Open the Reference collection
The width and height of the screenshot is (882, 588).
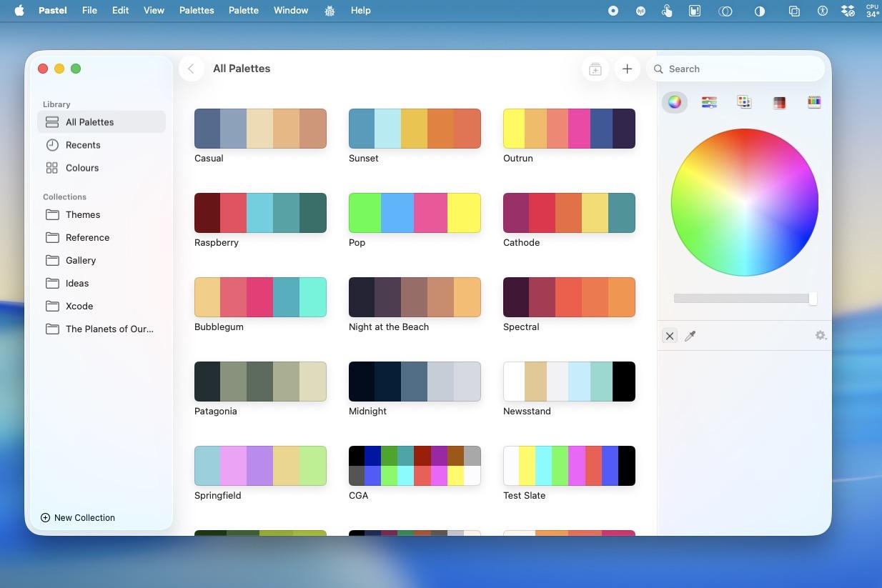101,237
